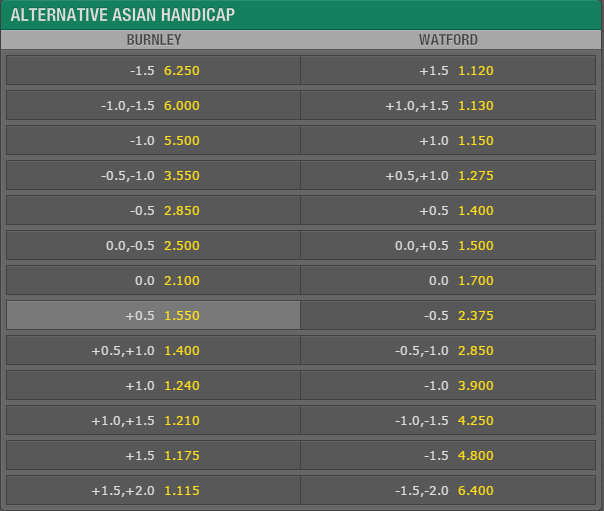Viewport: 604px width, 511px height.
Task: Select Burnley -1.5 at 6.250
Action: point(153,70)
